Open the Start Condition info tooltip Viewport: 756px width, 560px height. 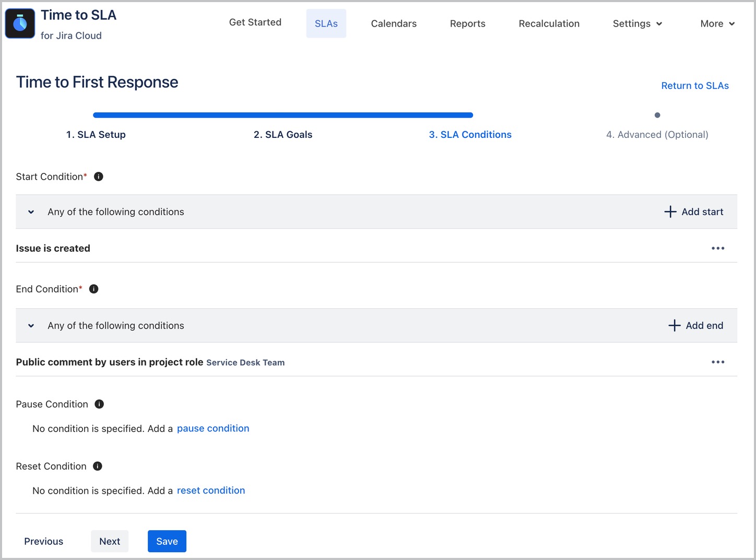[x=98, y=177]
